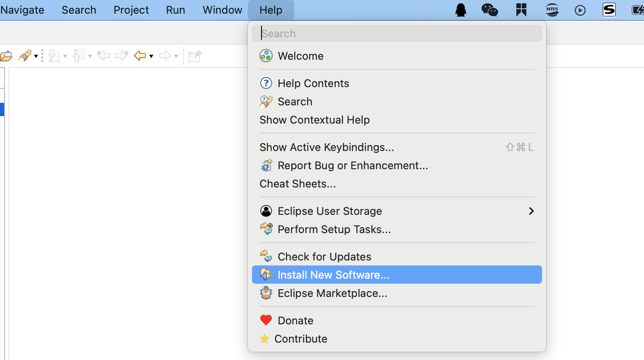Click the red Donate heart icon
This screenshot has width=644, height=360.
coord(266,320)
